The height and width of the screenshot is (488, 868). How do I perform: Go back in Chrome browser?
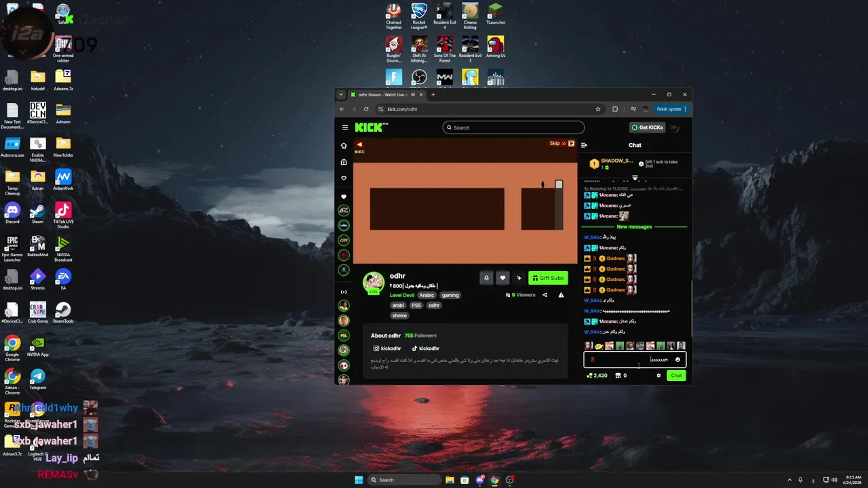[342, 109]
